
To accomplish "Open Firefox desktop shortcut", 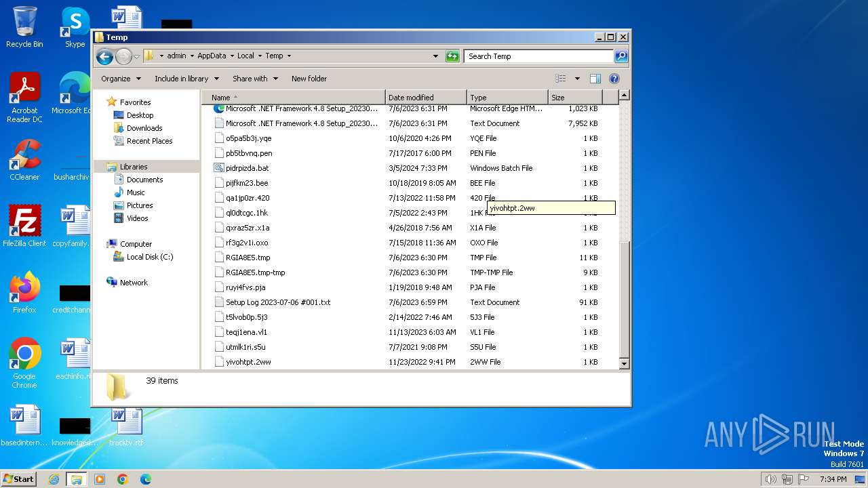I will click(24, 292).
